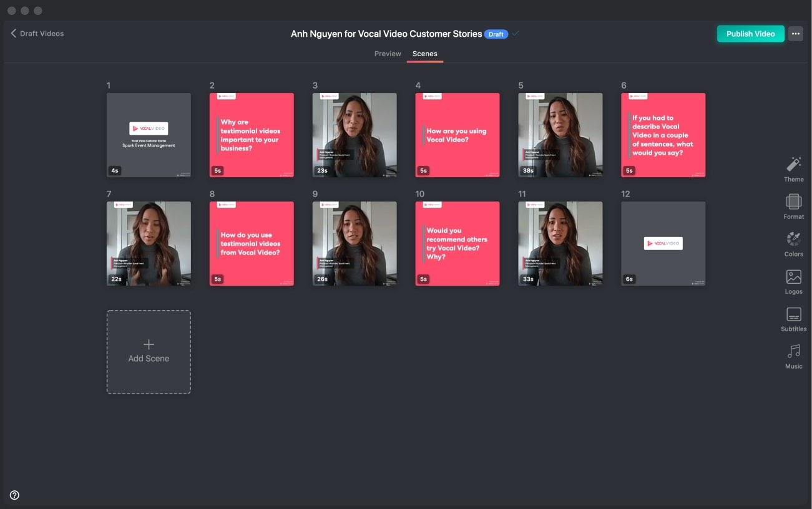
Task: Click the Add Scene tile
Action: click(x=149, y=352)
